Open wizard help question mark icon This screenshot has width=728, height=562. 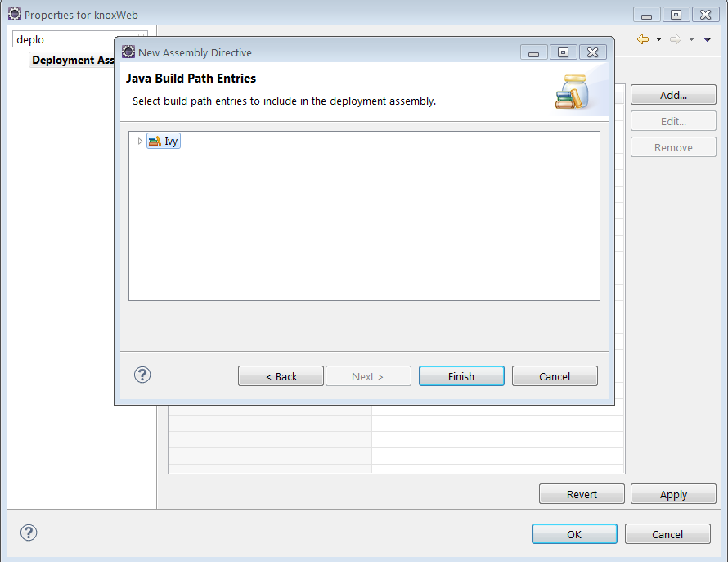point(142,375)
